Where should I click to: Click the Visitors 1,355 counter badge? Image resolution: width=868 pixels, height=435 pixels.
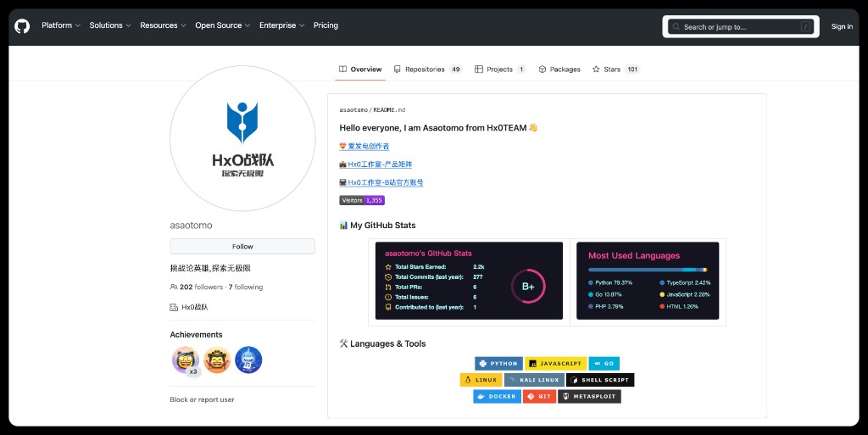(x=362, y=200)
